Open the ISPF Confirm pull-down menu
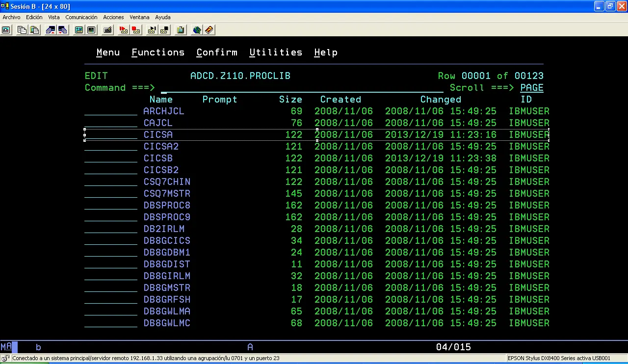The image size is (628, 364). [217, 52]
